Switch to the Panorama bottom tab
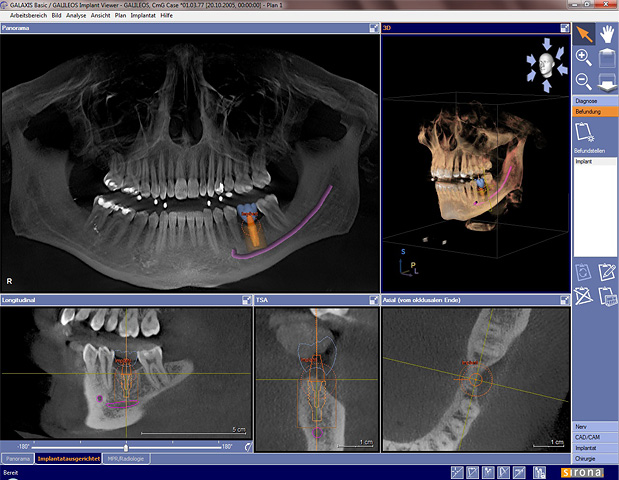Image resolution: width=619 pixels, height=480 pixels. (18, 459)
